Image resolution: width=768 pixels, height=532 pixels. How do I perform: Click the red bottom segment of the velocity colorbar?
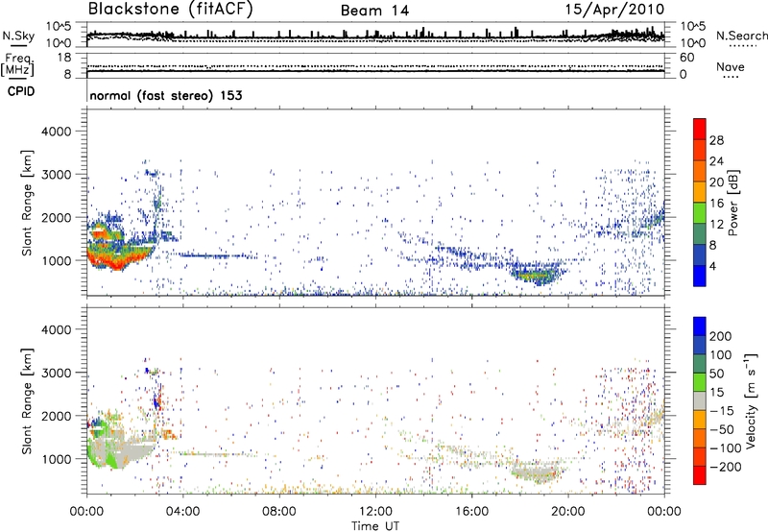click(x=700, y=475)
